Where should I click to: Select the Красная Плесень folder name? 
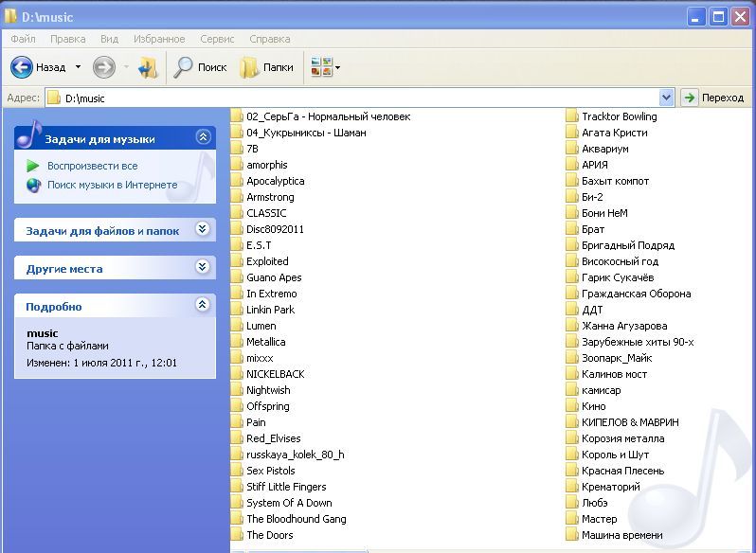[x=623, y=472]
